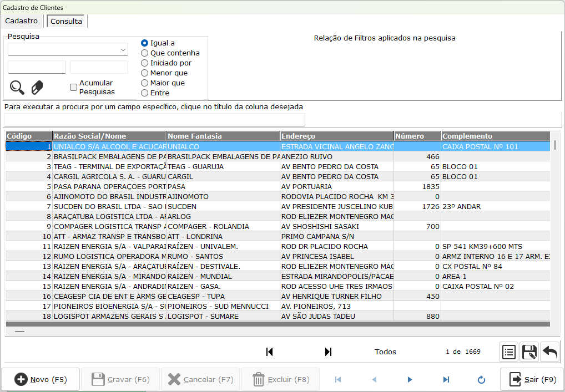Select the ANEZIO RUIVO address cell
Image resolution: width=565 pixels, height=392 pixels.
(x=337, y=156)
